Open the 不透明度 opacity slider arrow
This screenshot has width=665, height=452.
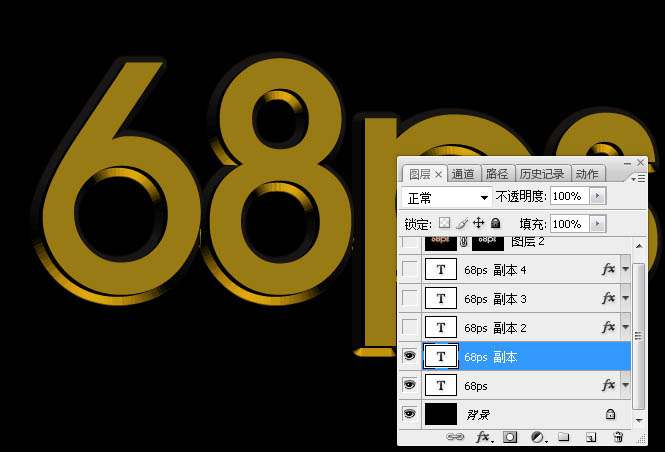(x=598, y=196)
